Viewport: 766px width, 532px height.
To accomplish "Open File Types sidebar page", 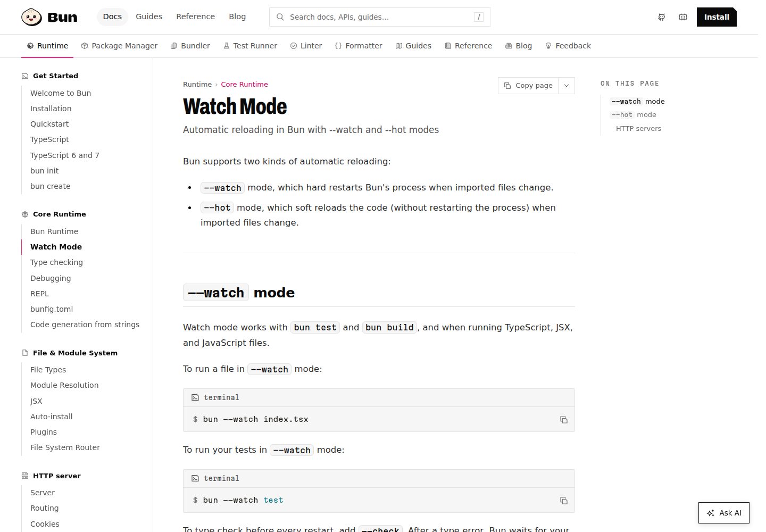I will click(48, 370).
